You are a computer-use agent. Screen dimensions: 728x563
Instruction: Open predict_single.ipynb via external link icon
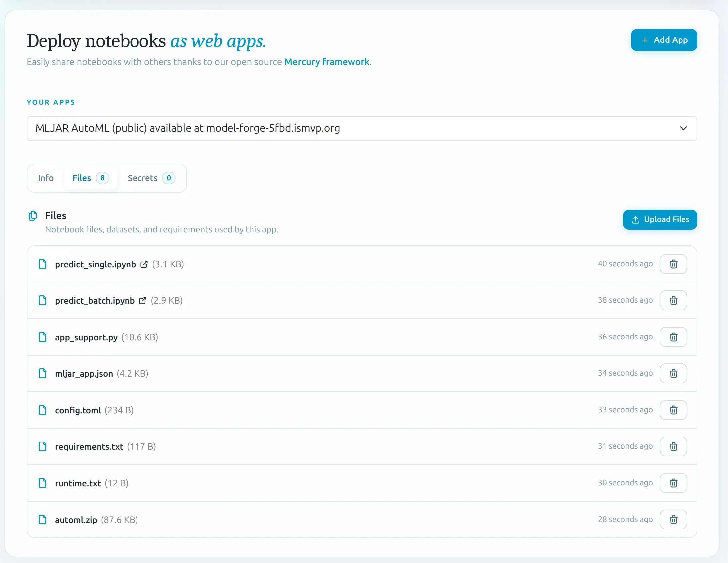tap(144, 264)
